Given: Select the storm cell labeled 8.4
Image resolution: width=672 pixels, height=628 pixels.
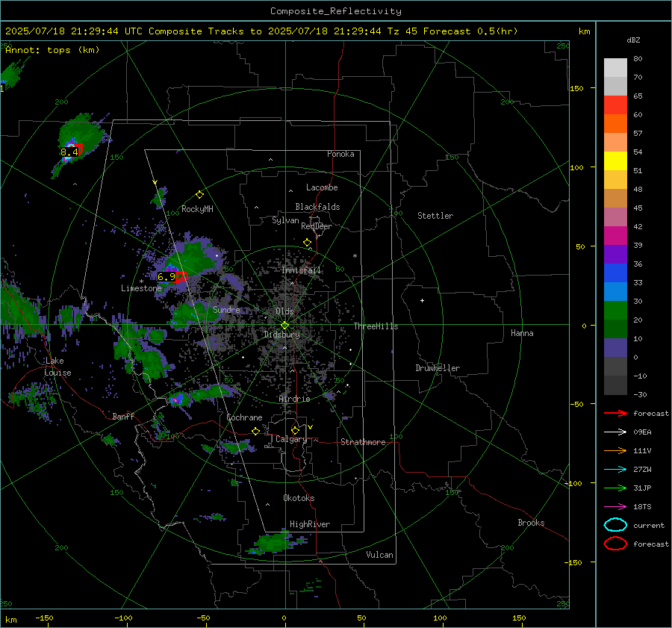Looking at the screenshot, I should [x=70, y=152].
